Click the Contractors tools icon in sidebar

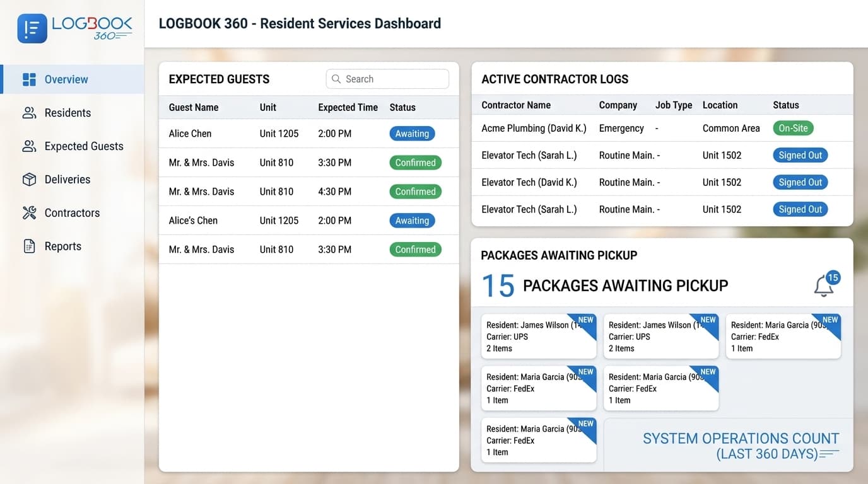[29, 213]
